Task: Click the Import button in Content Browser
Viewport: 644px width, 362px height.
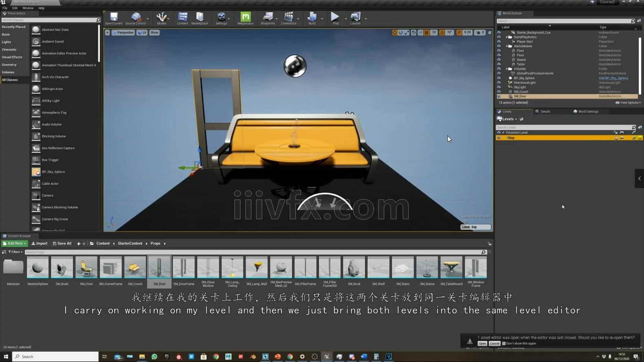Action: click(40, 244)
